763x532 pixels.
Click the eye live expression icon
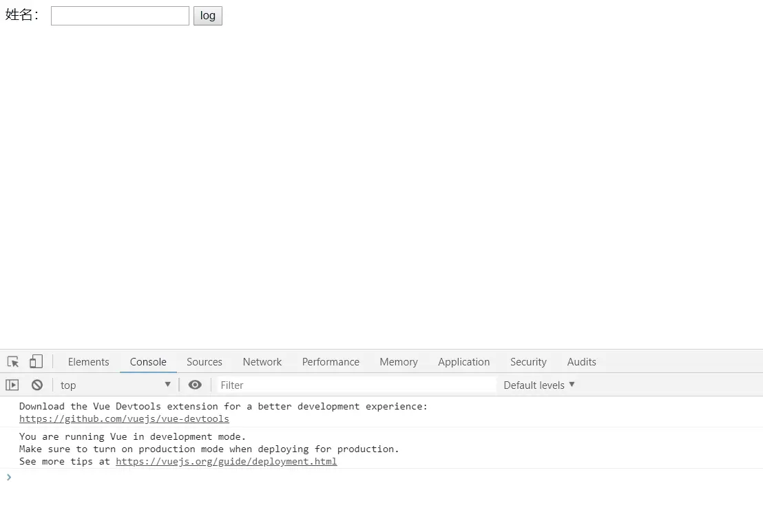195,385
